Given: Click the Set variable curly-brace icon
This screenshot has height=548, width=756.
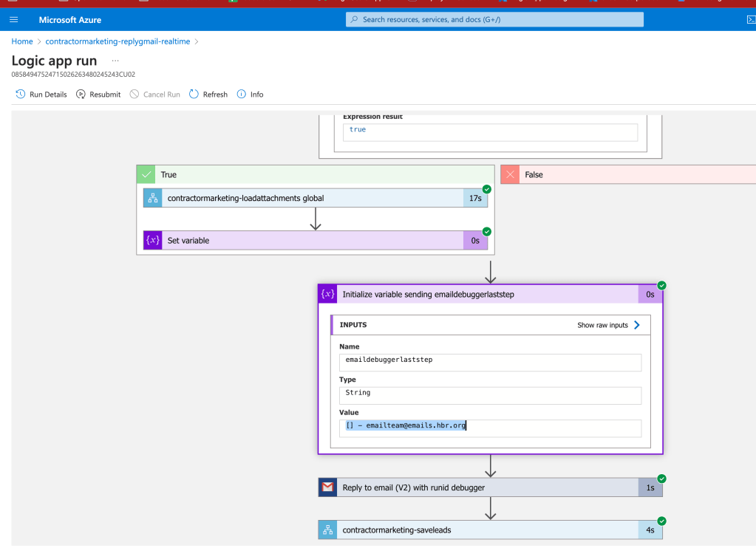Looking at the screenshot, I should pos(153,241).
